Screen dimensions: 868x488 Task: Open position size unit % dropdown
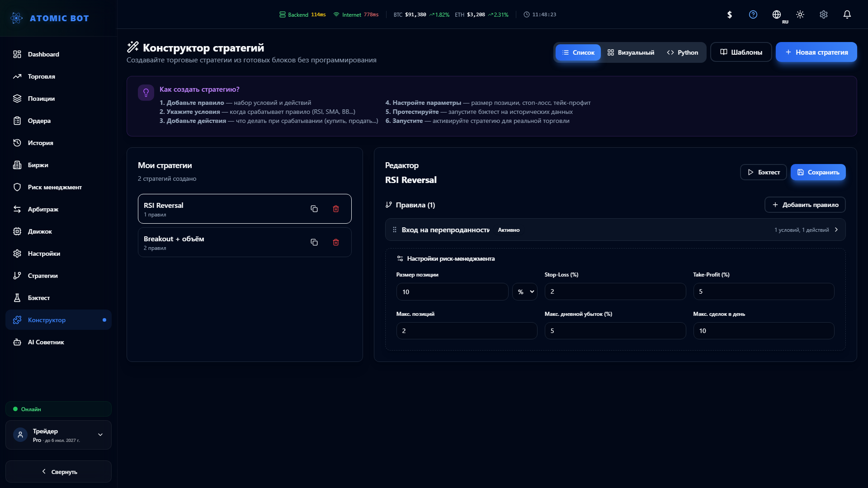click(525, 292)
